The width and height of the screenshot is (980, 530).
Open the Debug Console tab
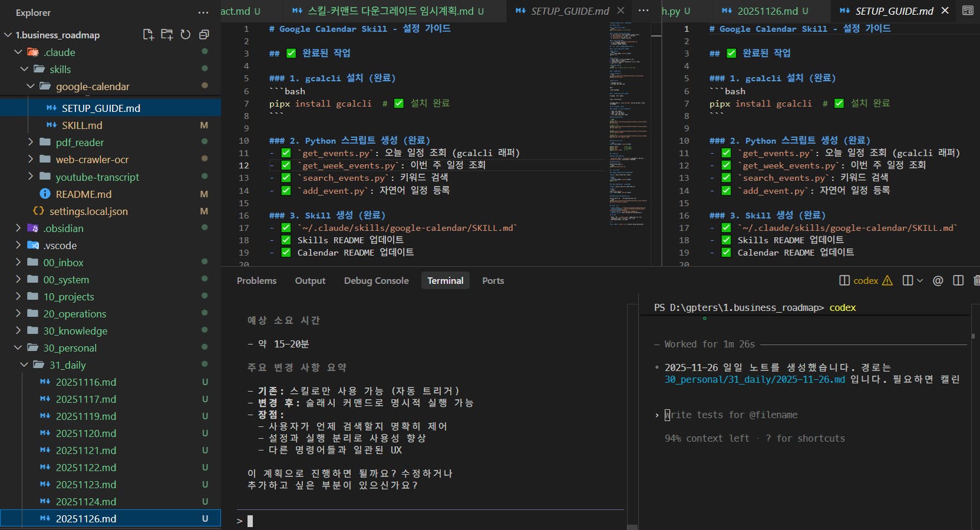[x=376, y=280]
